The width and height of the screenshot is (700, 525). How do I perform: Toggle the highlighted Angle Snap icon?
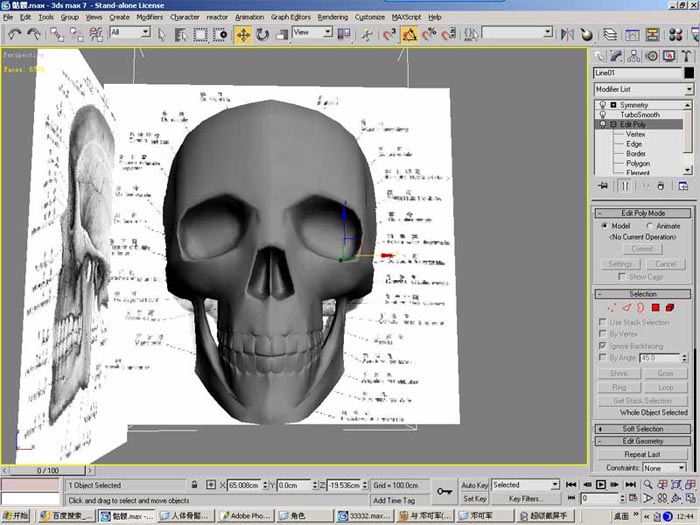[x=409, y=34]
